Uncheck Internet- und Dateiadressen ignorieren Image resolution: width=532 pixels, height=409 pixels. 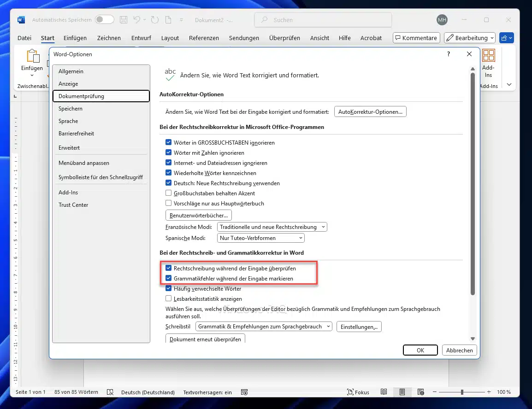(168, 163)
